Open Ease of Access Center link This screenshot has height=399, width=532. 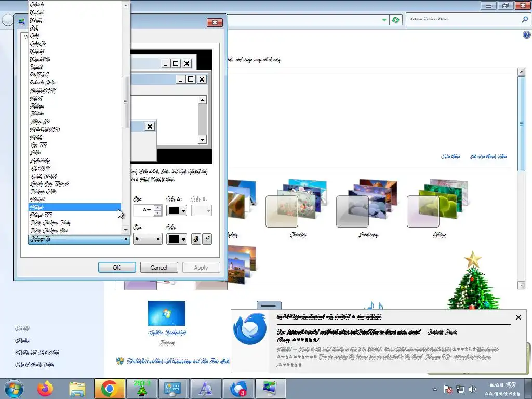pos(35,364)
